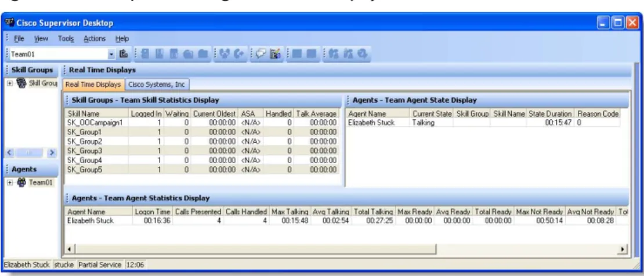Click the Agents pane header
The width and height of the screenshot is (644, 276).
pyautogui.click(x=31, y=169)
